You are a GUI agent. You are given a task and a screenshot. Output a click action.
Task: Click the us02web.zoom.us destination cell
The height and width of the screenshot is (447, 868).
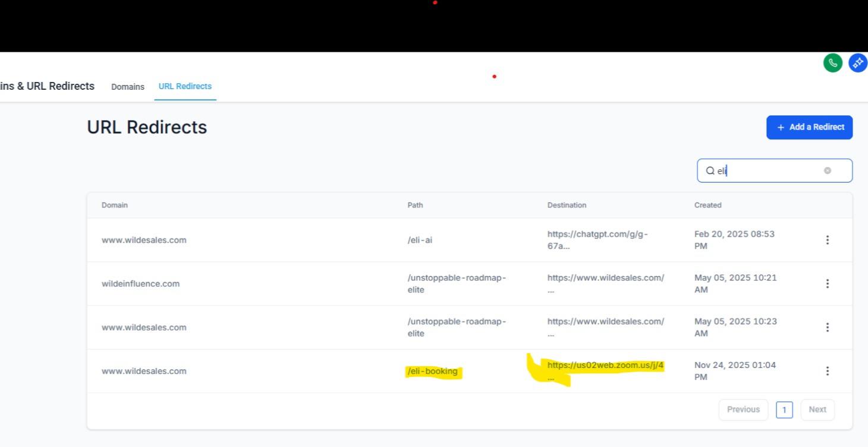click(605, 371)
